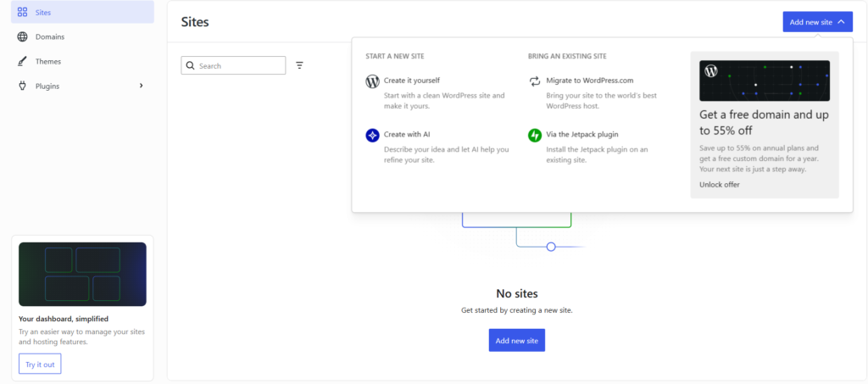Choose Via the Jetpack plugin

tap(582, 134)
